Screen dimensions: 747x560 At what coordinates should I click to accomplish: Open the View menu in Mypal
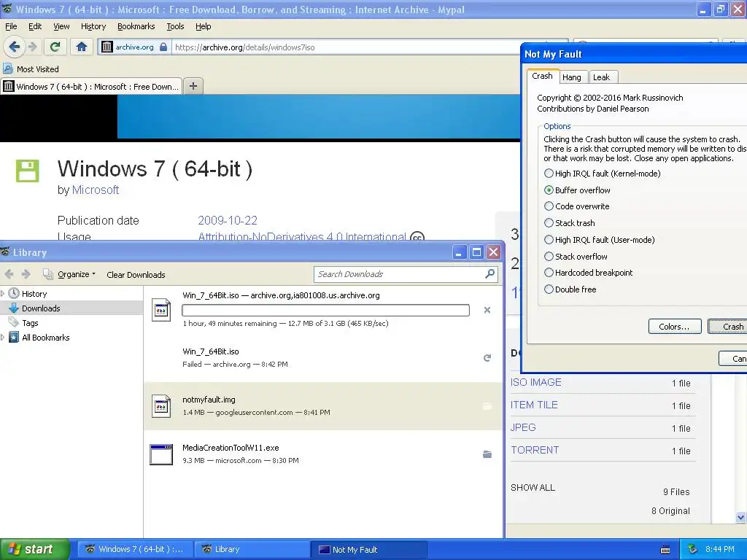[61, 26]
